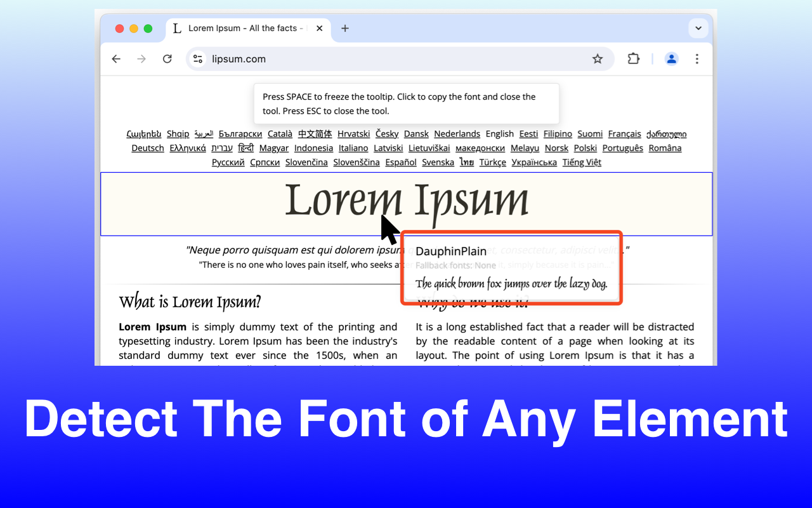Image resolution: width=812 pixels, height=508 pixels.
Task: Close the Lorem Ipsum tab
Action: coord(320,29)
